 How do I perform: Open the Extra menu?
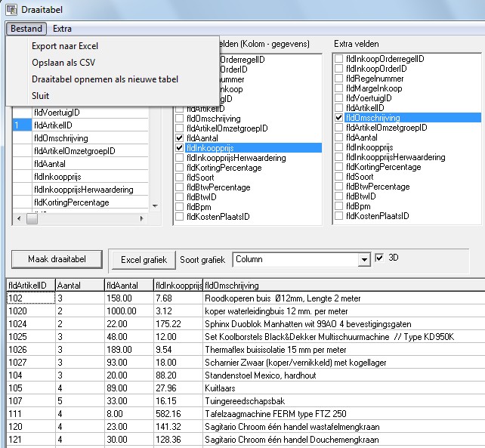[x=63, y=29]
